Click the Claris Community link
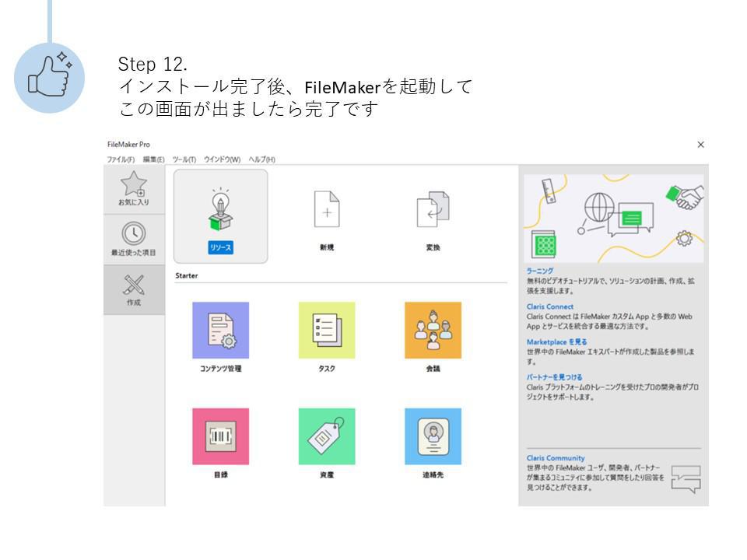Screen dimensions: 747x560 pos(556,458)
